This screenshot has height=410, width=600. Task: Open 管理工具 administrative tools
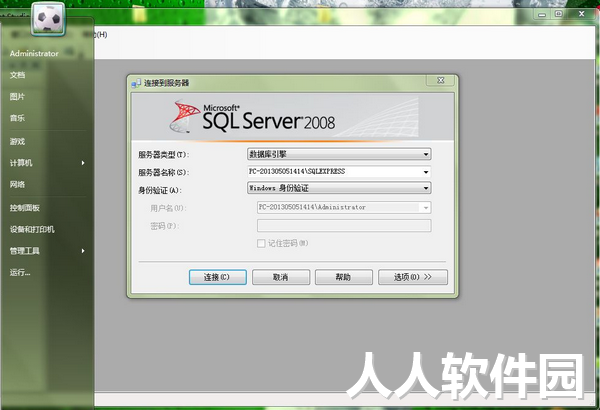pyautogui.click(x=25, y=251)
